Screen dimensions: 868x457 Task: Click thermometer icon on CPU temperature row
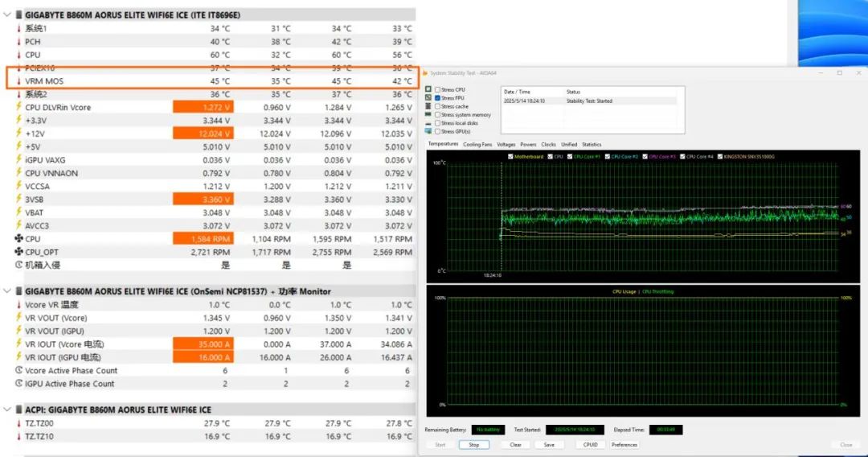pos(18,54)
